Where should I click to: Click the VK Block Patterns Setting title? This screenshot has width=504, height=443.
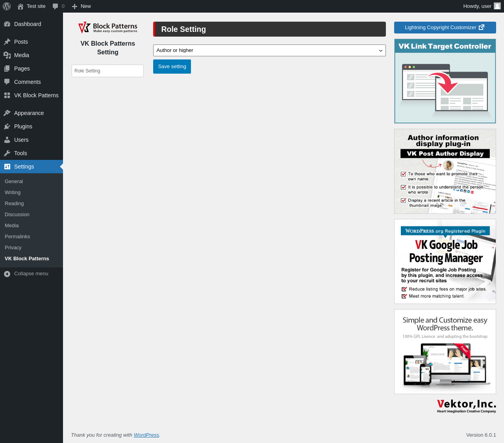pyautogui.click(x=108, y=48)
